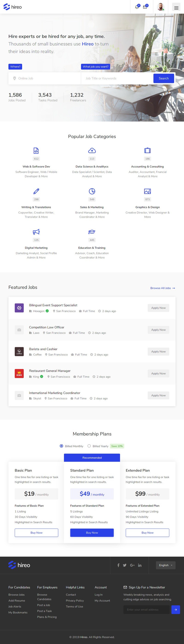Select the Web & Software Dev category icon

tap(36, 150)
